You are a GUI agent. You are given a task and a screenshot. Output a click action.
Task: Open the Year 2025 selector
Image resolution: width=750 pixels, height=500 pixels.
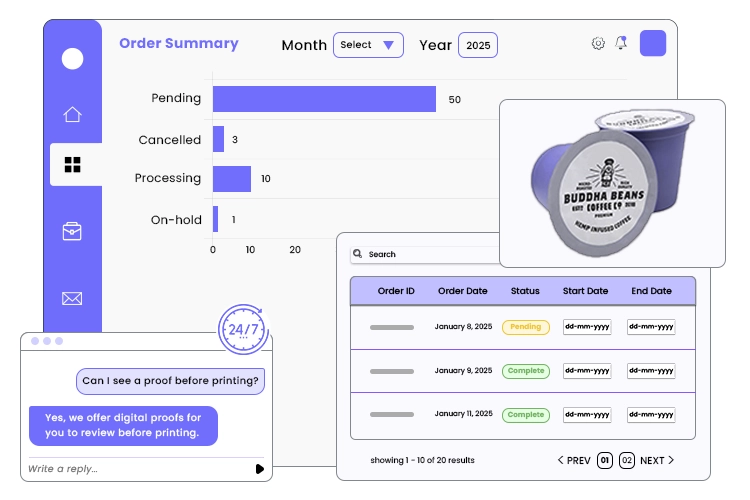coord(478,45)
